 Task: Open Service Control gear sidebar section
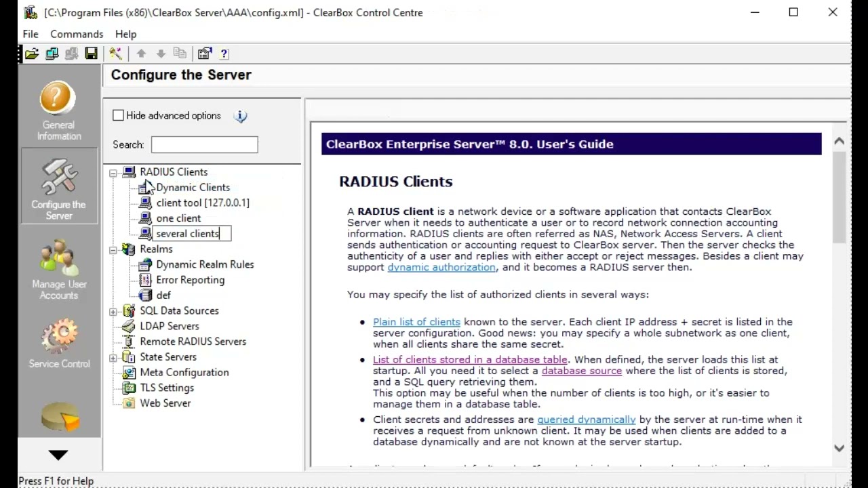coord(59,344)
